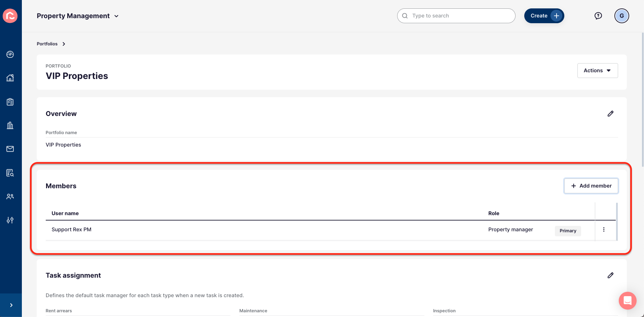Click the Members section heading

coord(61,186)
